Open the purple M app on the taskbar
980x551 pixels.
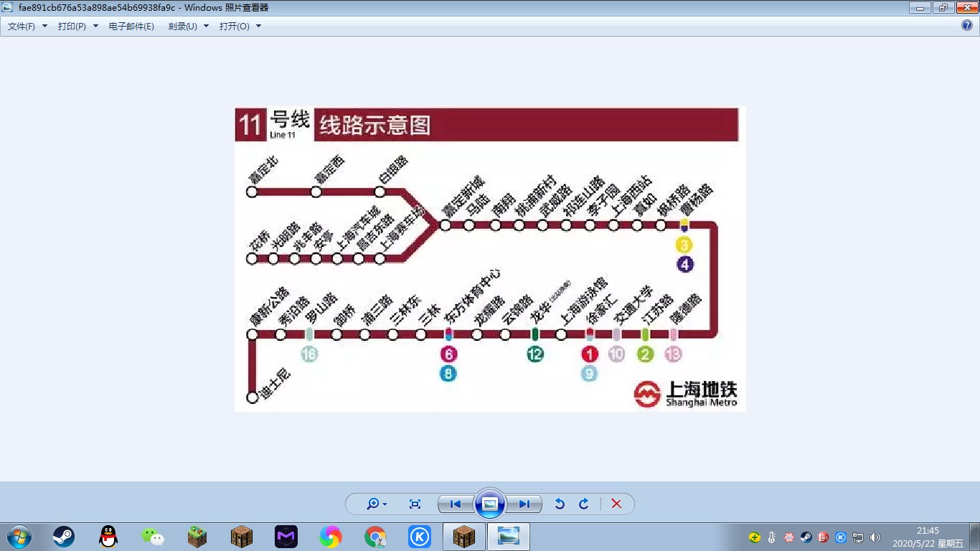[x=286, y=537]
